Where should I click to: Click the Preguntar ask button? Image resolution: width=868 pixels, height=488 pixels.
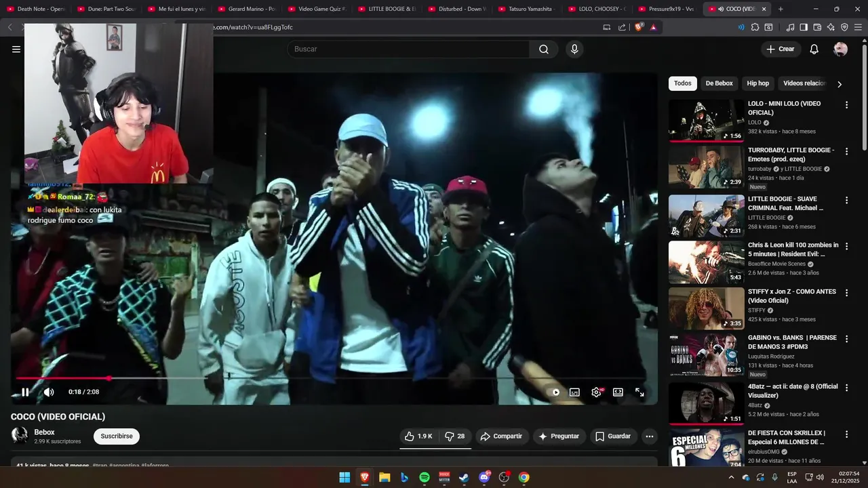[559, 436]
